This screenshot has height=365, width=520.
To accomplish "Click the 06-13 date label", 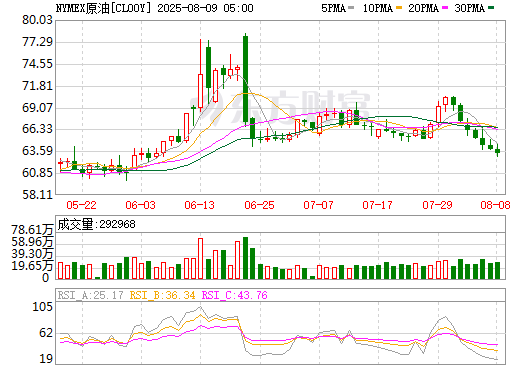I will (199, 205).
